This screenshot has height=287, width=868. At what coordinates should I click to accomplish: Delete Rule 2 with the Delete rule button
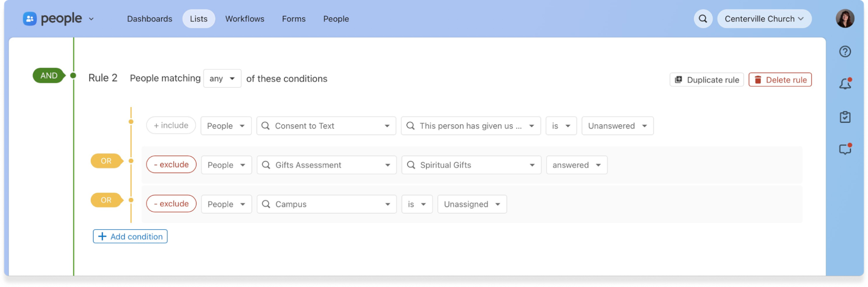780,80
